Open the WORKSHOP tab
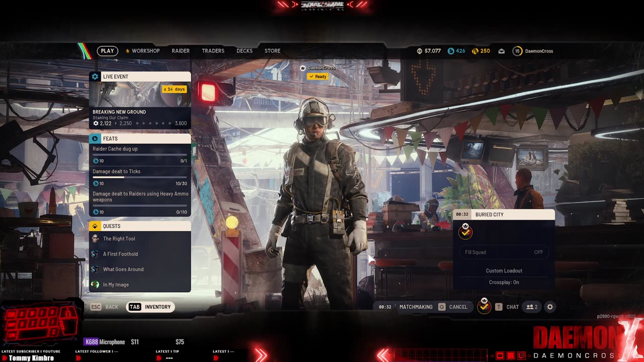Image resolution: width=644 pixels, height=362 pixels. coord(145,51)
